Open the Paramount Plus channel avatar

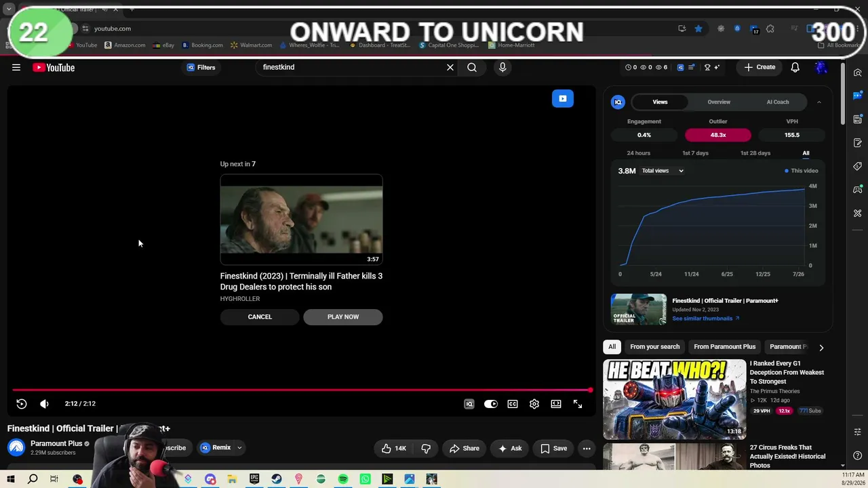coord(16,447)
